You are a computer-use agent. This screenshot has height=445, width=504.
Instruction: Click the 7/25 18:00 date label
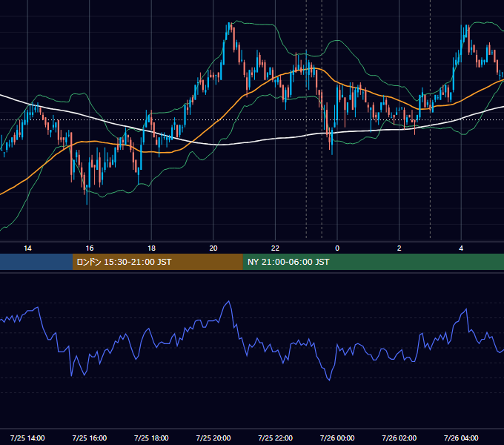pyautogui.click(x=151, y=438)
